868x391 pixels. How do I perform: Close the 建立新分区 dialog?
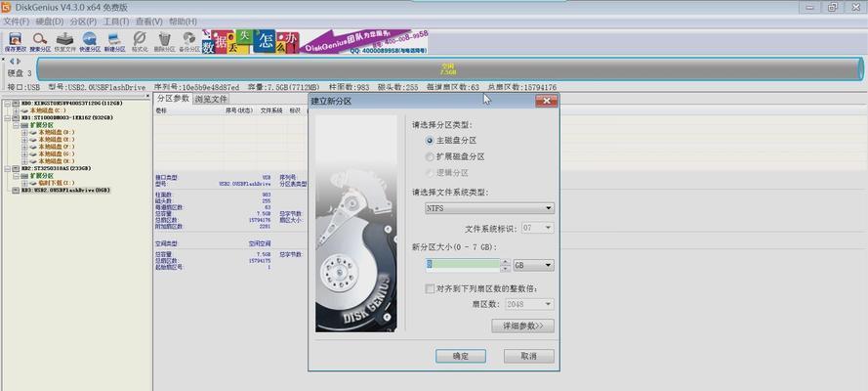point(547,101)
